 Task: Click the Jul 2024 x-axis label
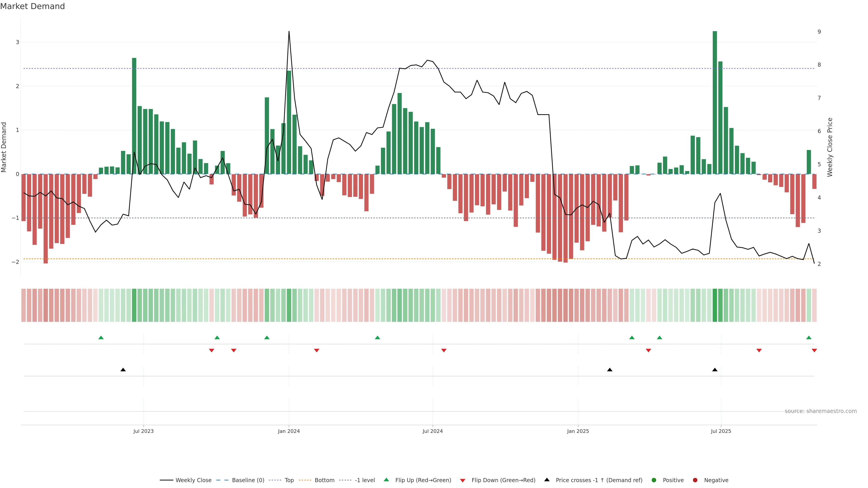point(433,431)
